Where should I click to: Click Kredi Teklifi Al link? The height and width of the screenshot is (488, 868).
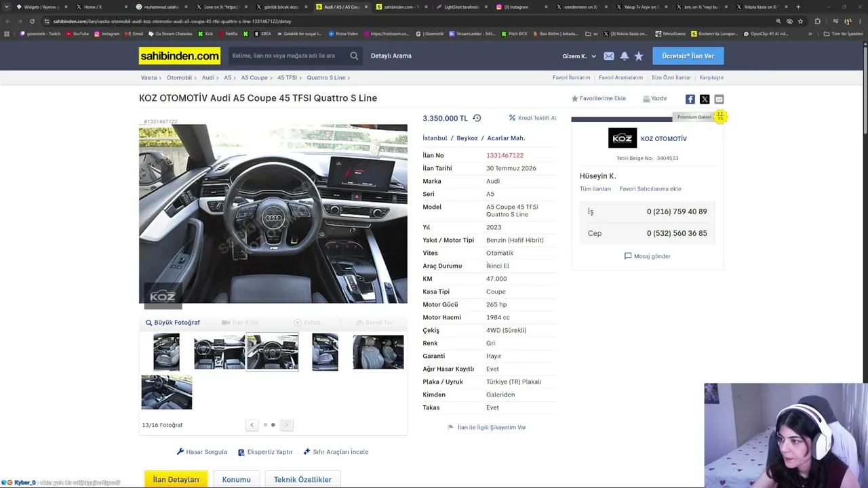click(x=532, y=118)
